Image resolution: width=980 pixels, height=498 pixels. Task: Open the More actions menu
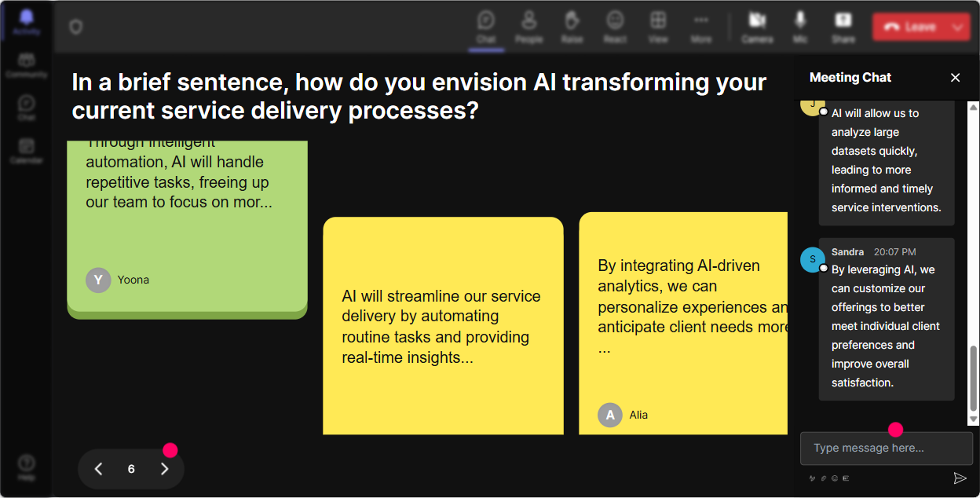coord(701,27)
